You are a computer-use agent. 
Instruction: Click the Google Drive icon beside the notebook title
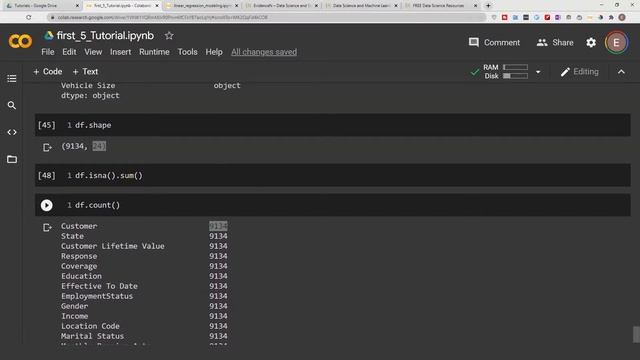click(x=49, y=36)
